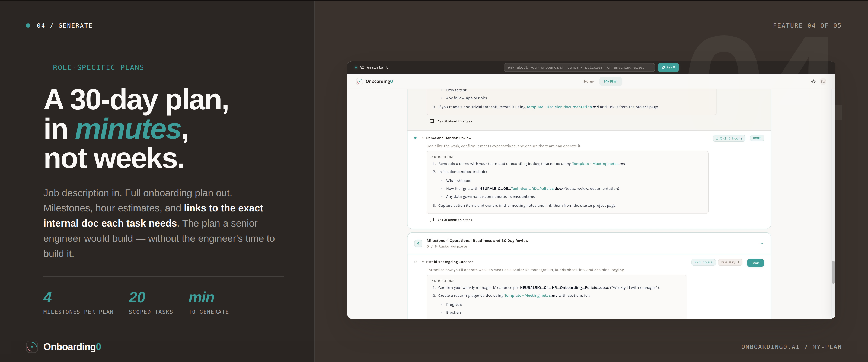
Task: Click the AI Assistant status dot indicator
Action: point(356,67)
